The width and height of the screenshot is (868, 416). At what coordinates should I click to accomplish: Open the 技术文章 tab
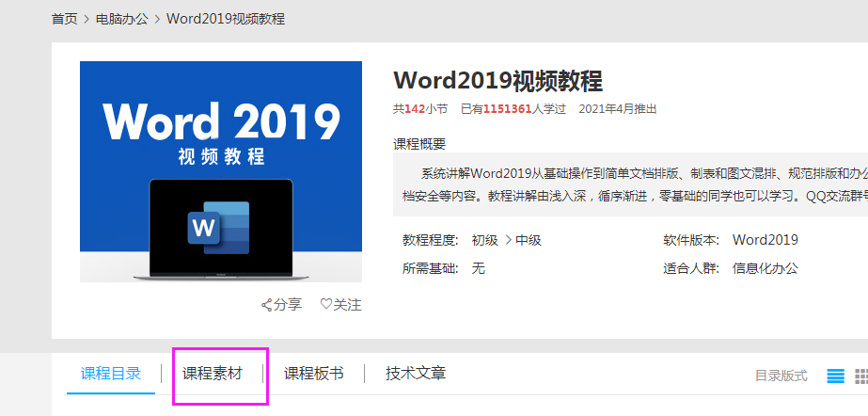(x=416, y=374)
